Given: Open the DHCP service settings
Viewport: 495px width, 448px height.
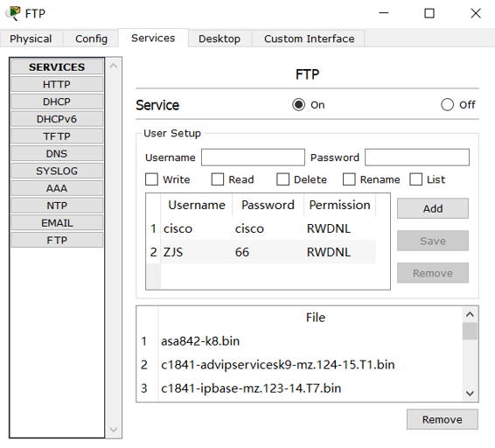Looking at the screenshot, I should (x=57, y=101).
